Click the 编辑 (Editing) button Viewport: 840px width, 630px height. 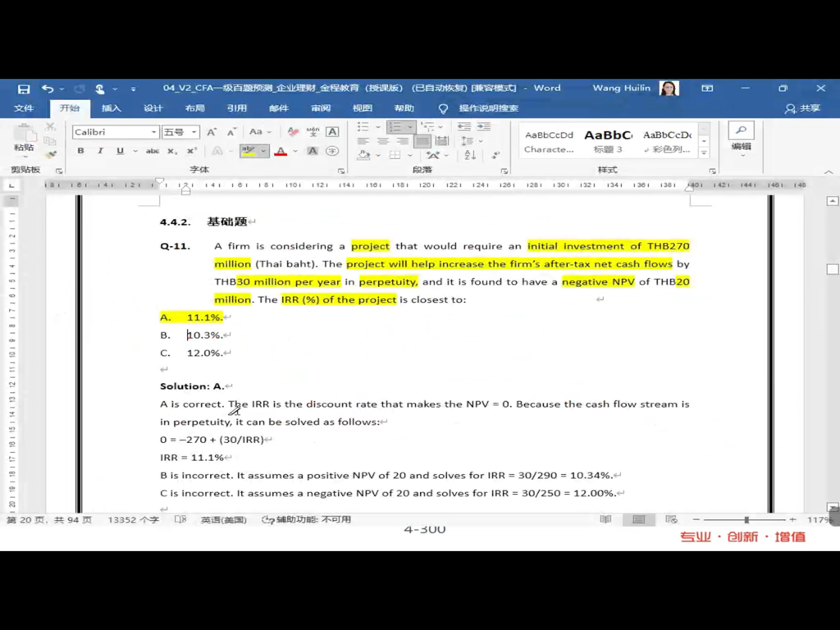[x=741, y=139]
